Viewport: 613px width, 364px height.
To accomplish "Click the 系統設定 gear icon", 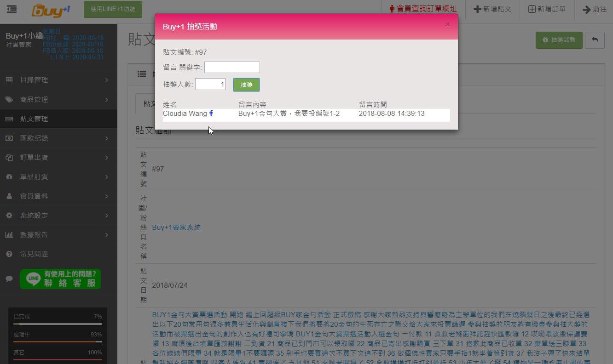I will coord(9,215).
